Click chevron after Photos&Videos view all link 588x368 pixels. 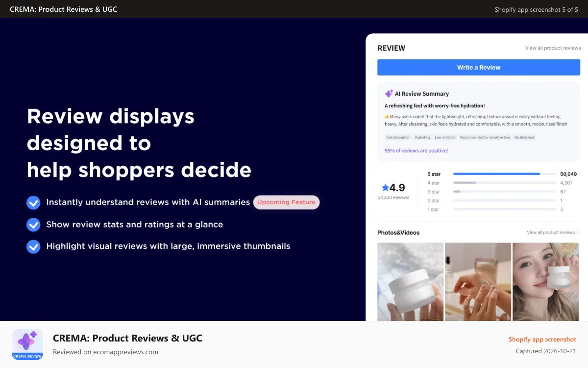click(x=578, y=233)
